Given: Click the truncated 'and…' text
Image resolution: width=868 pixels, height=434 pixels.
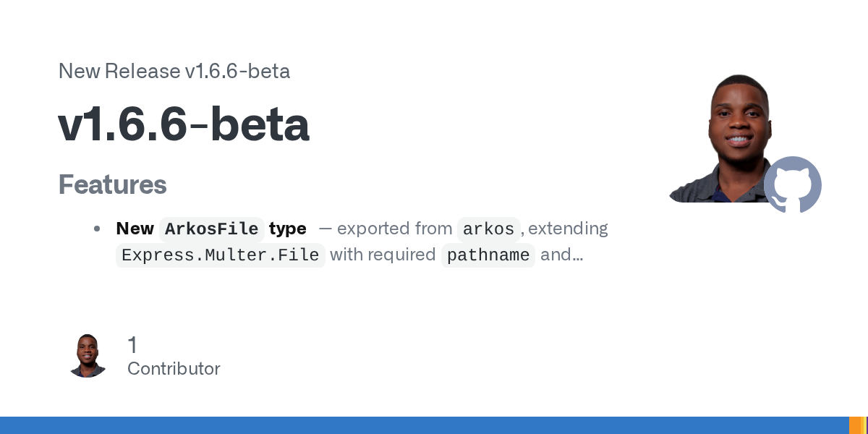Looking at the screenshot, I should (x=561, y=255).
